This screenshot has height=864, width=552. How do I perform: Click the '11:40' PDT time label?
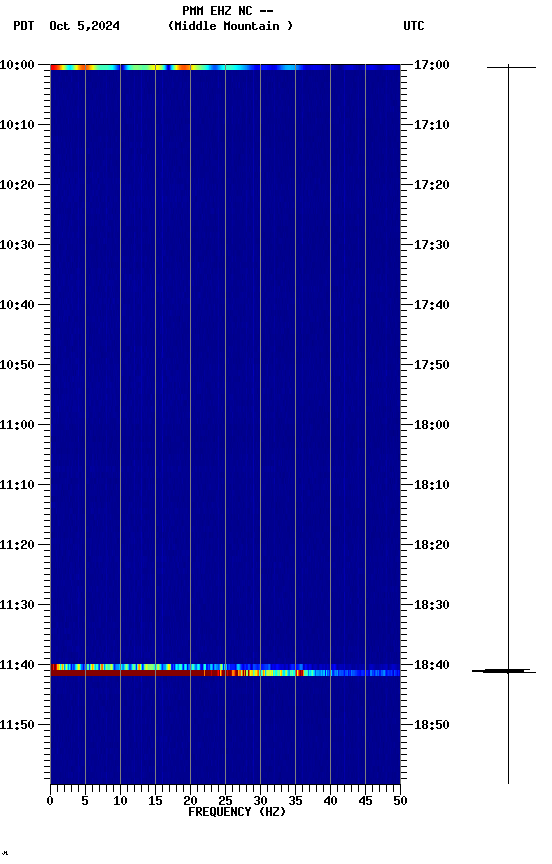[x=17, y=666]
